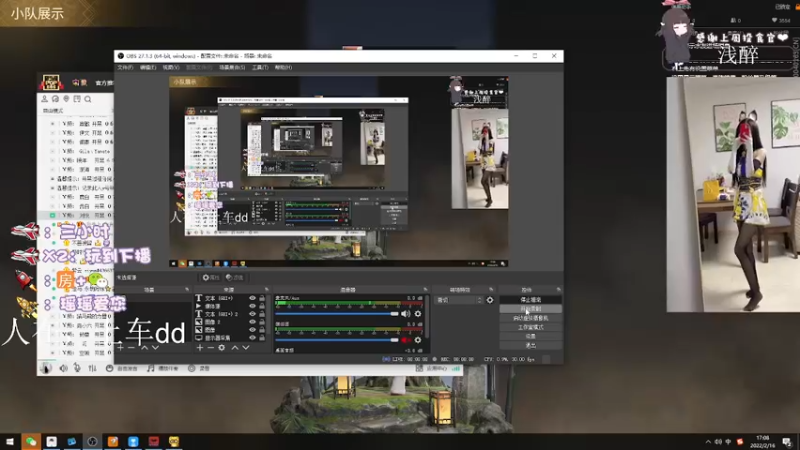Screen dimensions: 800x450
Task: Open Settings from the Controls panel
Action: pos(531,336)
